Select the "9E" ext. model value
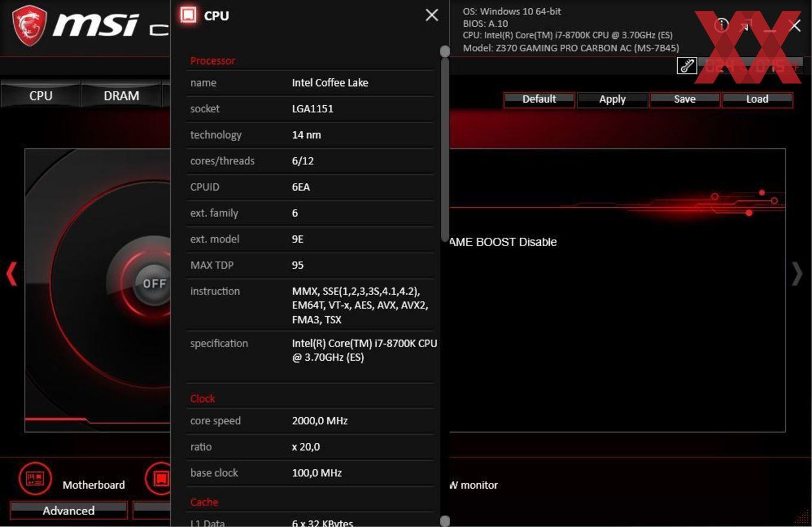This screenshot has height=527, width=812. pyautogui.click(x=298, y=239)
